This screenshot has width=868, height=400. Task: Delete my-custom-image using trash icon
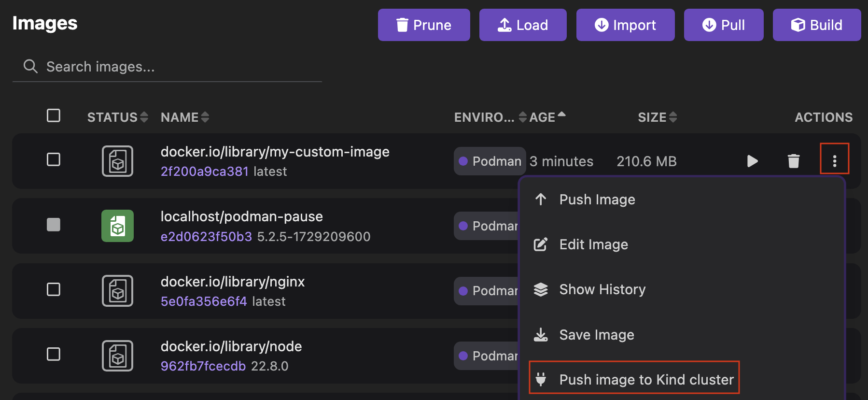tap(793, 161)
